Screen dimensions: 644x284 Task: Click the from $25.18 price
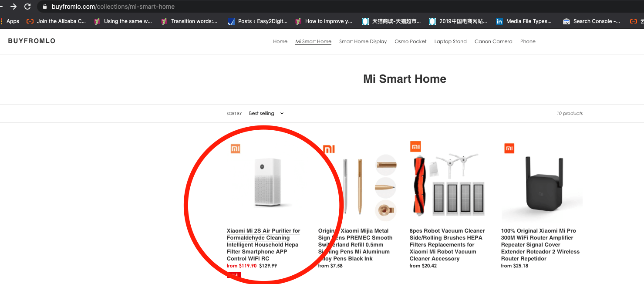(515, 266)
